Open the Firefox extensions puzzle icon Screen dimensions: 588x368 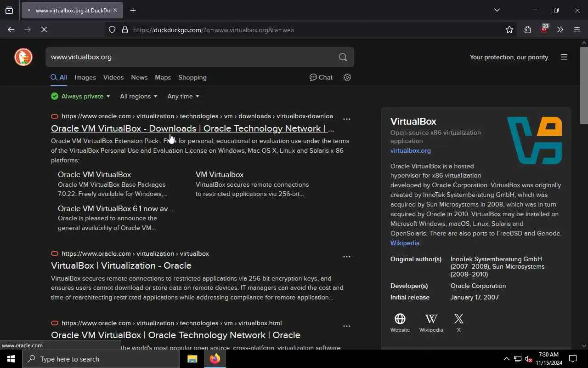(527, 30)
